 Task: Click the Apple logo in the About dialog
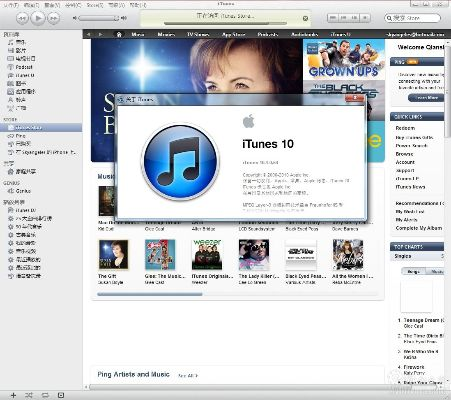248,121
